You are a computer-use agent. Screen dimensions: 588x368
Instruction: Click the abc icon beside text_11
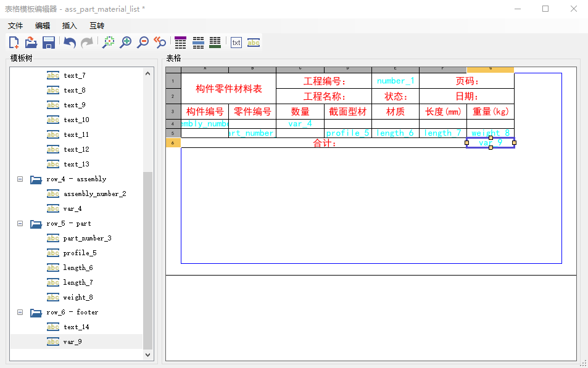coord(53,134)
